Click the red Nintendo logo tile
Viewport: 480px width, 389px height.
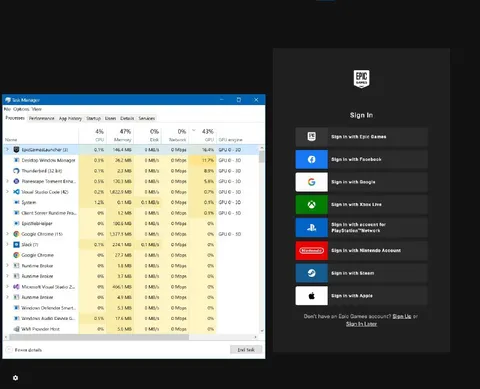point(311,250)
